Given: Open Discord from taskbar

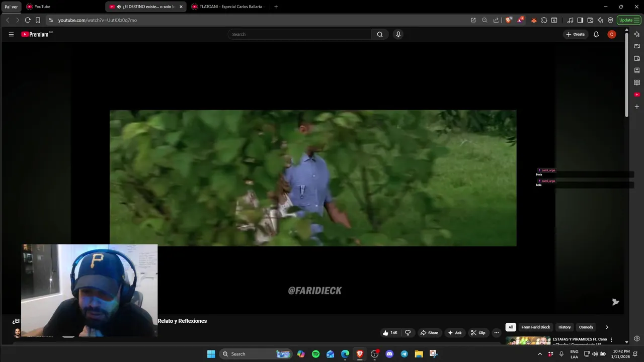Looking at the screenshot, I should (389, 354).
